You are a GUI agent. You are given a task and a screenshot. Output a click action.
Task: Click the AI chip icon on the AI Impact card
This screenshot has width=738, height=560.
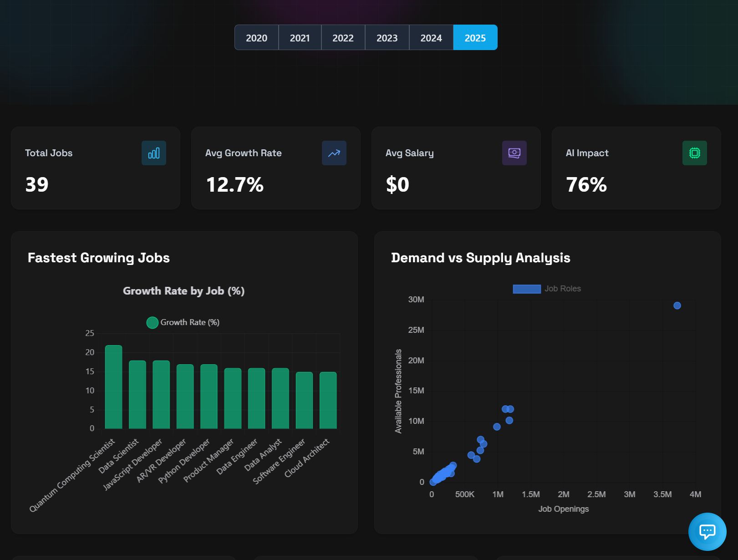pyautogui.click(x=694, y=153)
